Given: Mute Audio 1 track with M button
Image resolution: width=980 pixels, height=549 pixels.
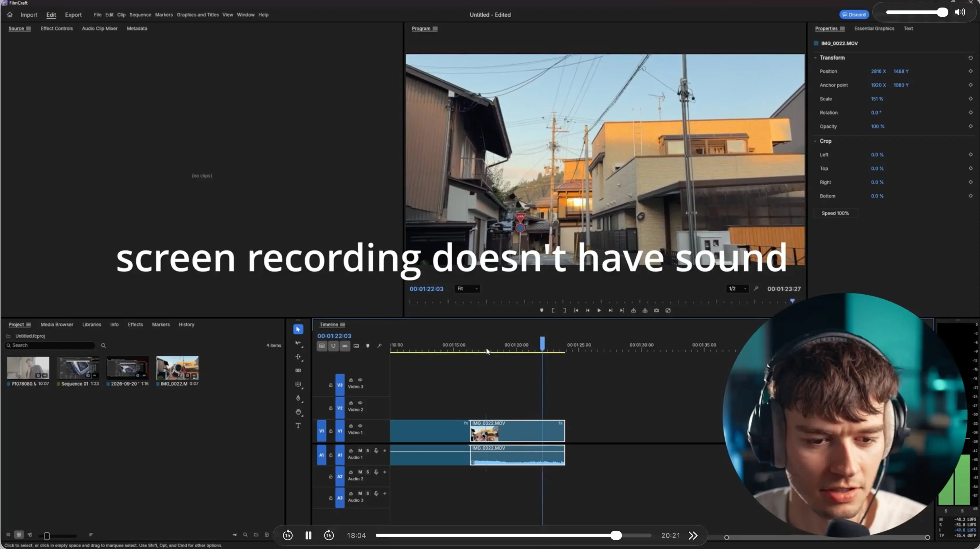Looking at the screenshot, I should click(360, 450).
